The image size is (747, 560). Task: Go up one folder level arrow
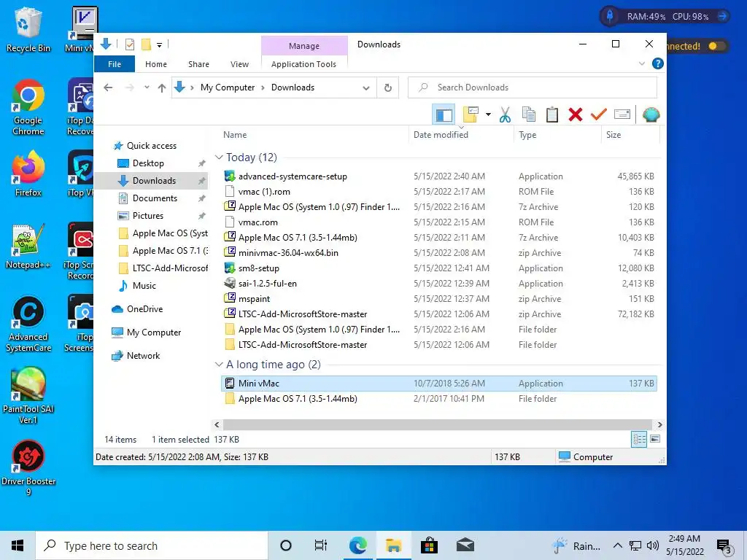point(162,87)
